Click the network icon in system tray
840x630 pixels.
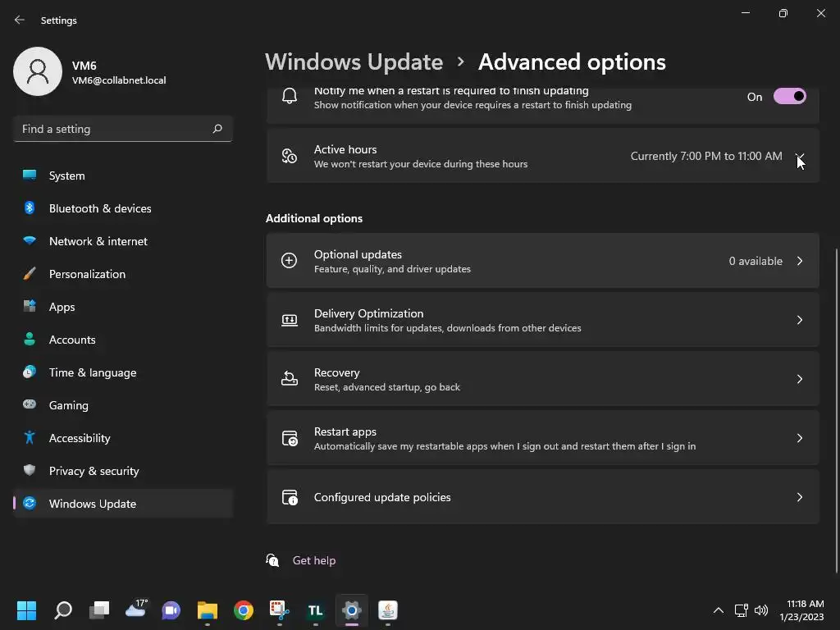tap(741, 610)
